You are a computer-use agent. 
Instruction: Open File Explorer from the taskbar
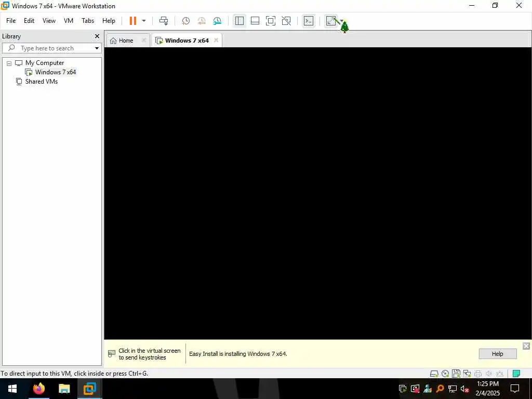[64, 389]
